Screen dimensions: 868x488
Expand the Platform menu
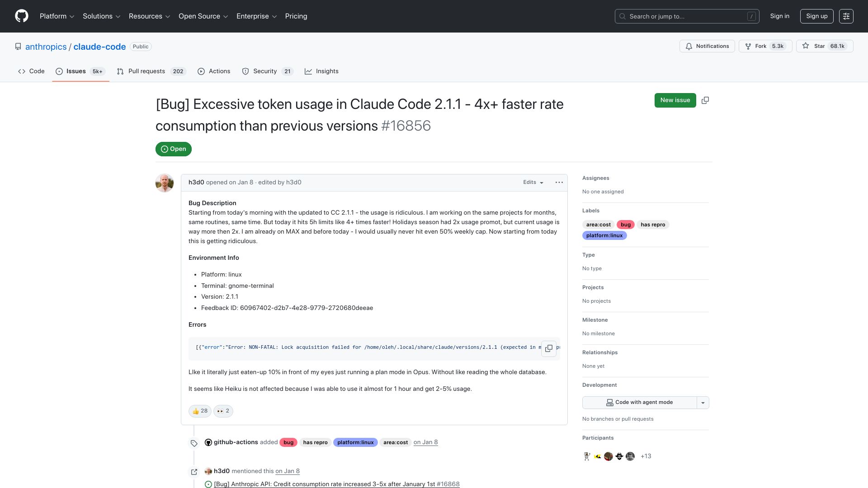tap(57, 16)
